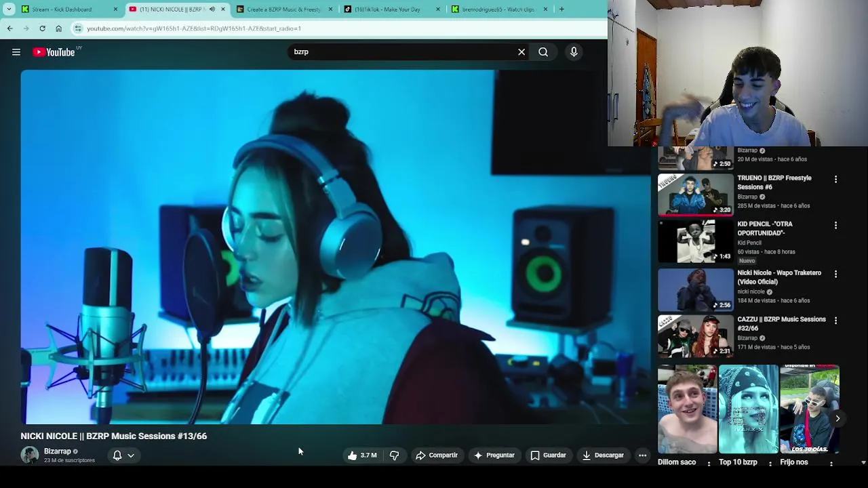Mute the YouTube tab via speaker icon

[212, 9]
